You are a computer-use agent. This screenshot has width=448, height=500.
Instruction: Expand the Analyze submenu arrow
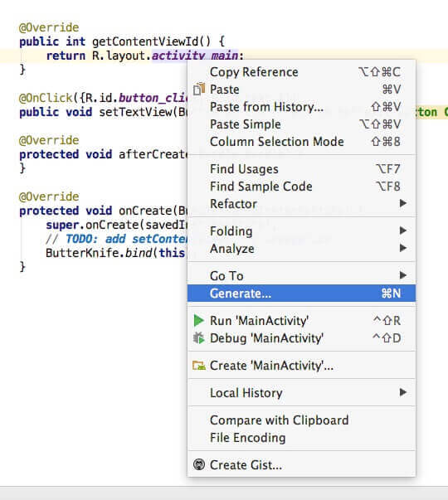403,248
